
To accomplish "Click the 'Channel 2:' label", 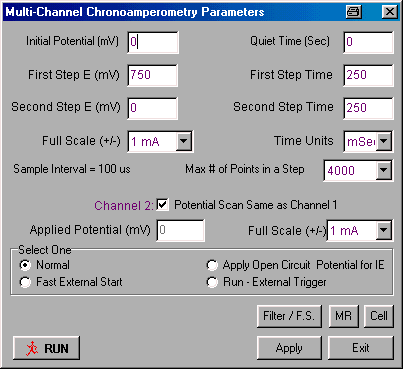I will click(x=124, y=205).
